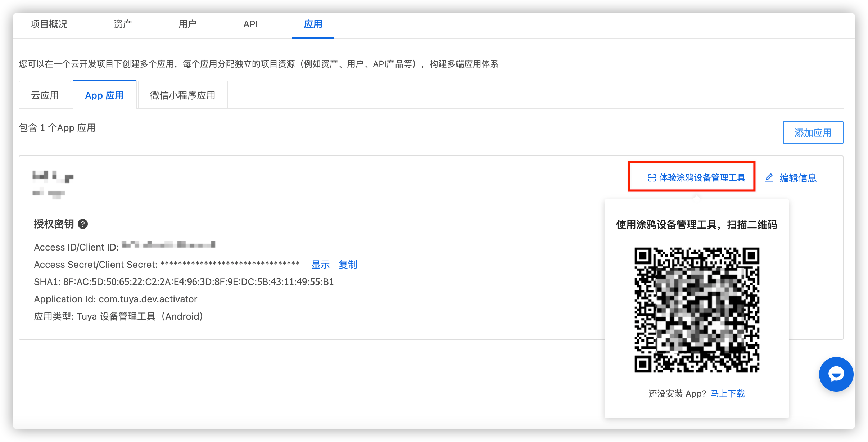Open the 项目概况 tab
This screenshot has width=868, height=442.
click(x=49, y=24)
